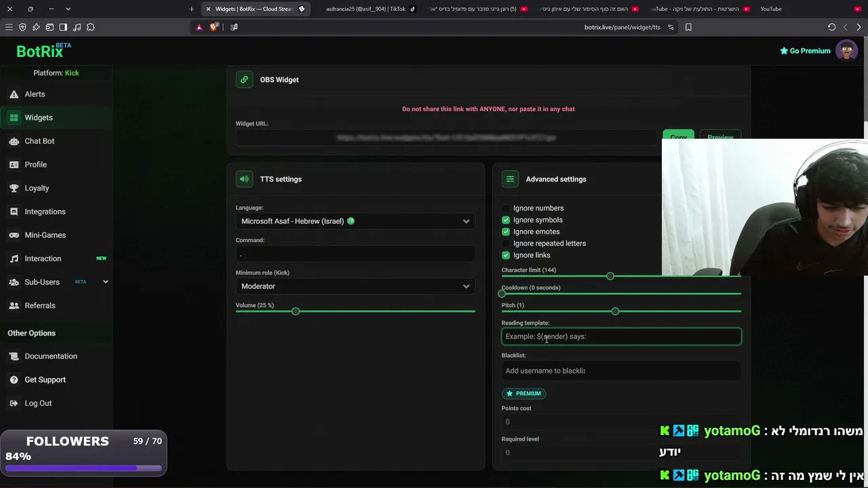The height and width of the screenshot is (488, 868).
Task: Click the Cooldown slider handle
Action: click(x=502, y=293)
